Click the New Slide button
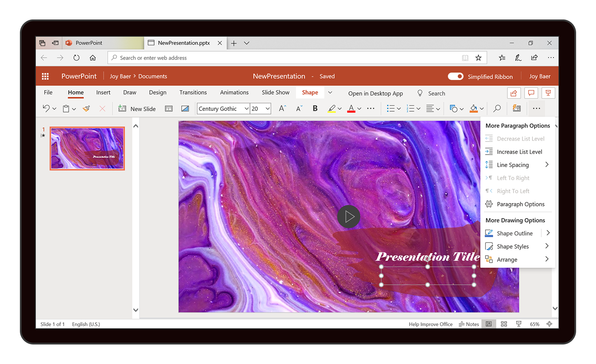596x364 pixels. click(x=137, y=108)
